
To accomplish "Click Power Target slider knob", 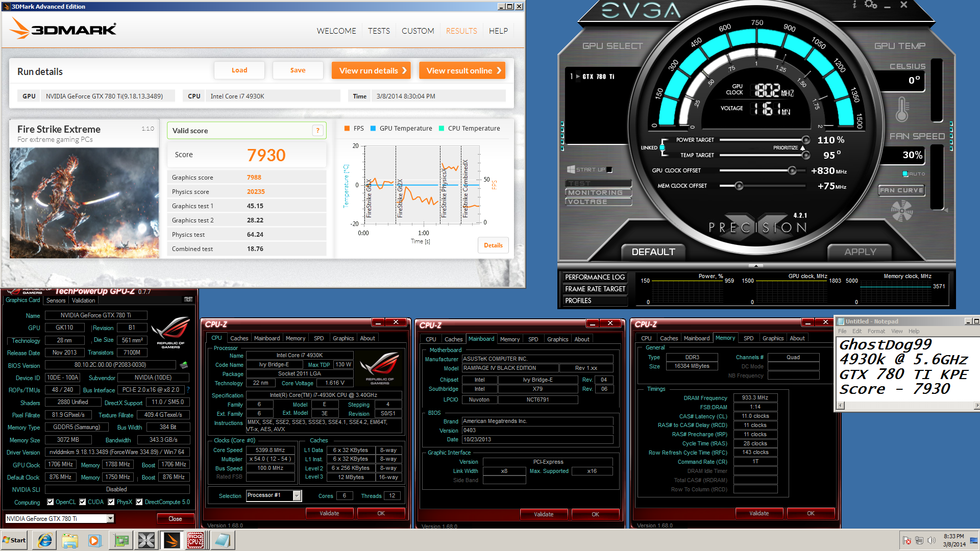I will 806,140.
